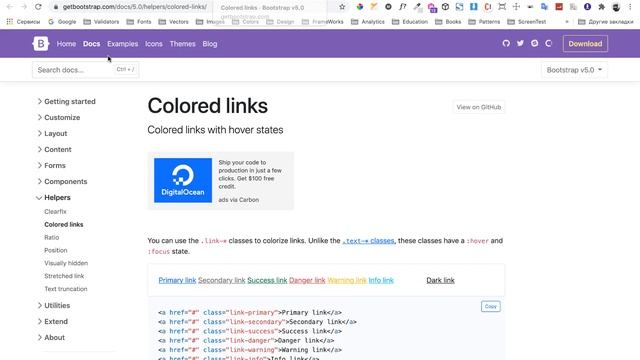Open Blog in the navbar

[210, 44]
